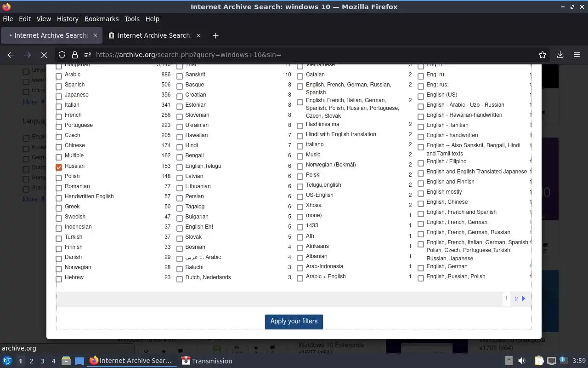Open the Help menu
The height and width of the screenshot is (368, 588).
(x=152, y=19)
